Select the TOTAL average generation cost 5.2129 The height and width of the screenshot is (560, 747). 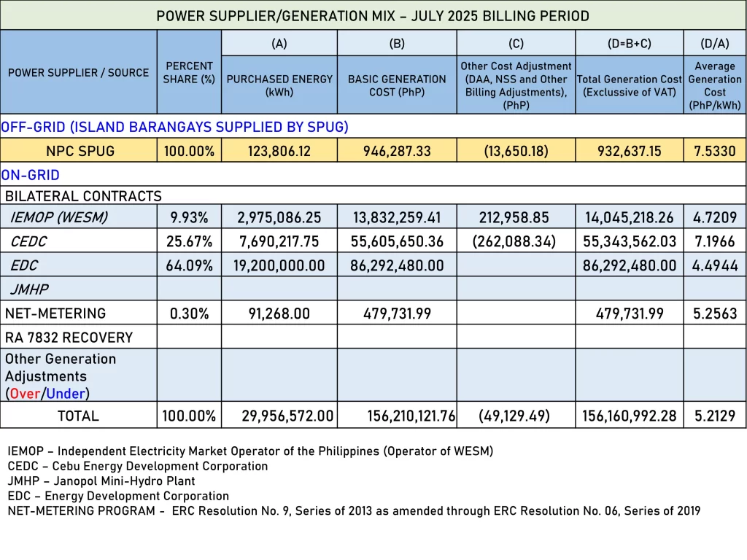click(x=715, y=416)
